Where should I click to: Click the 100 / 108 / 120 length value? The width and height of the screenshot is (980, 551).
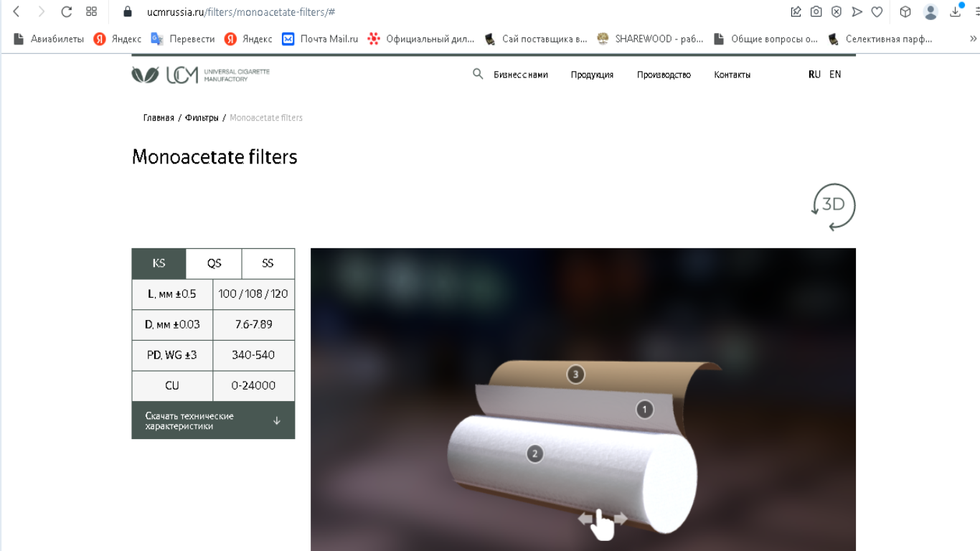click(253, 294)
